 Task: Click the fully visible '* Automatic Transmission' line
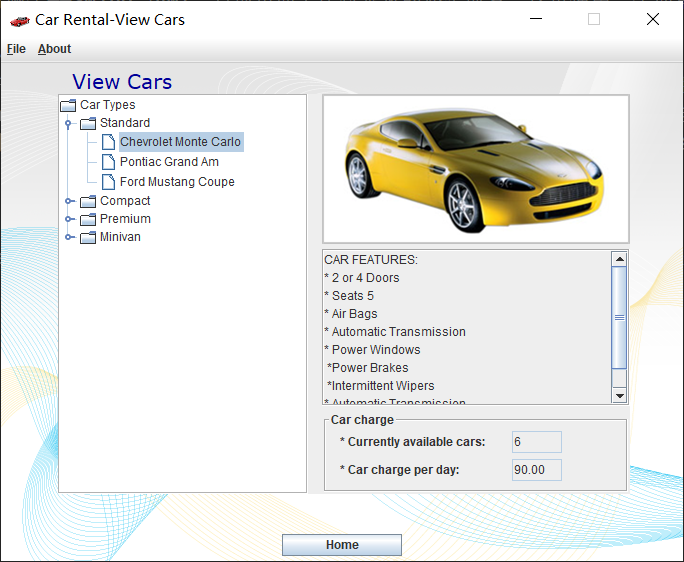(x=395, y=332)
